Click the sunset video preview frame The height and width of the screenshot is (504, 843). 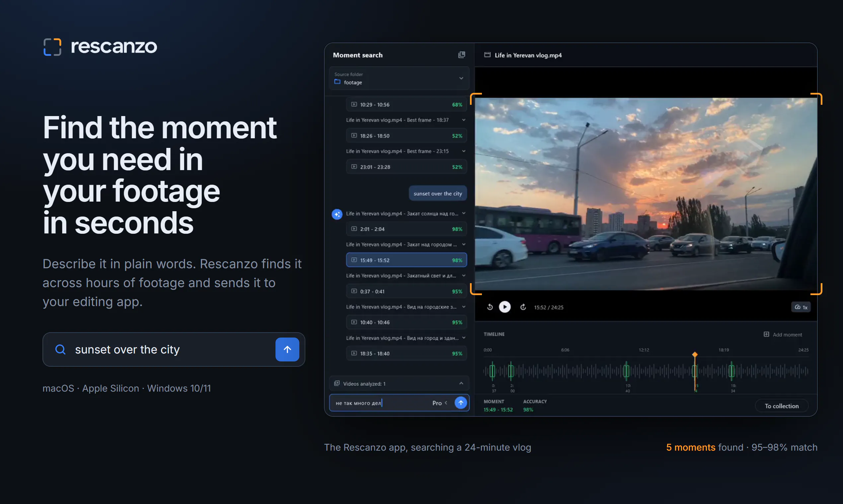[x=646, y=194]
